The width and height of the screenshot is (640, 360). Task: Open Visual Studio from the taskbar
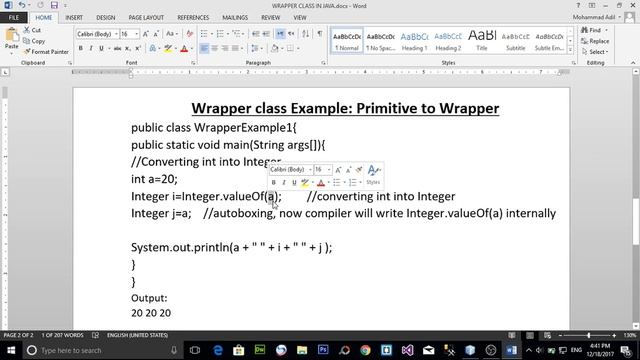pyautogui.click(x=407, y=350)
